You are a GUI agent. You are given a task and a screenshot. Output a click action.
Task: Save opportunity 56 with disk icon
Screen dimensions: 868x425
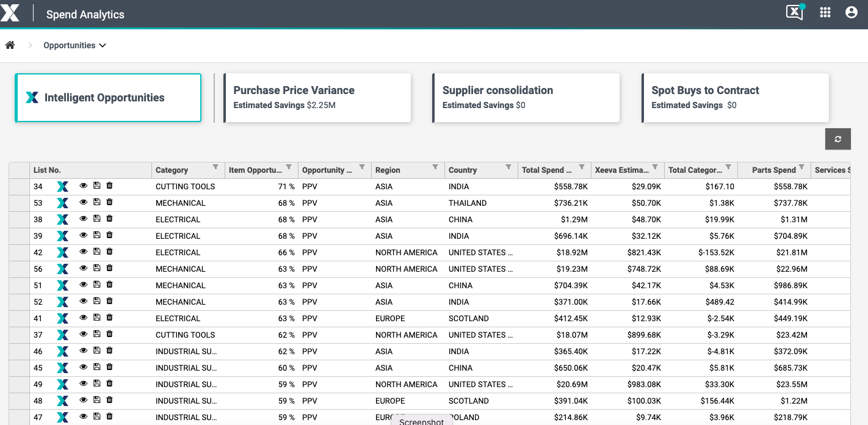96,268
